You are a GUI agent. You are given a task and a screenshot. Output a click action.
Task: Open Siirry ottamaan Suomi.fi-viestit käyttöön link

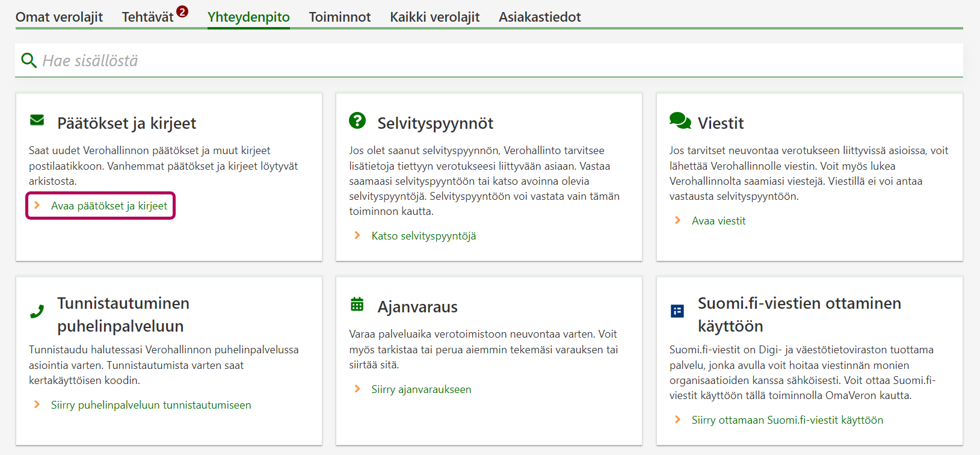point(787,420)
